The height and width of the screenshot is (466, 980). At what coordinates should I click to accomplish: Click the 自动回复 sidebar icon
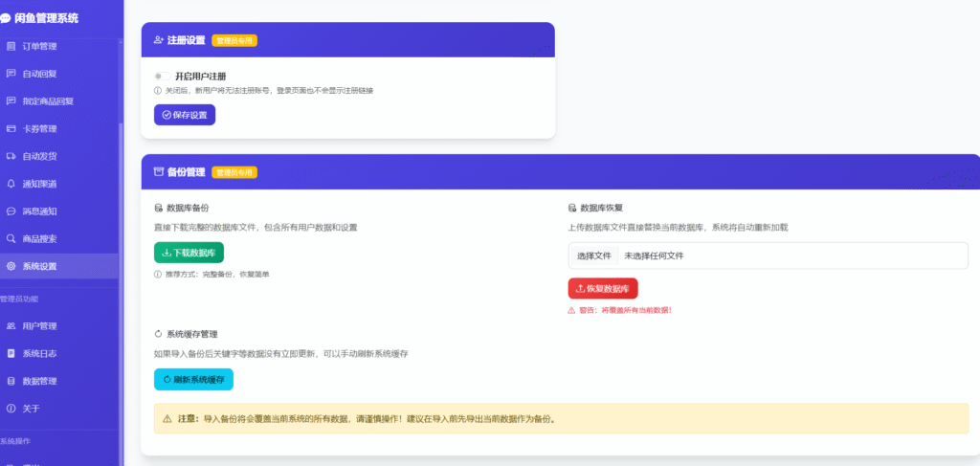(11, 74)
